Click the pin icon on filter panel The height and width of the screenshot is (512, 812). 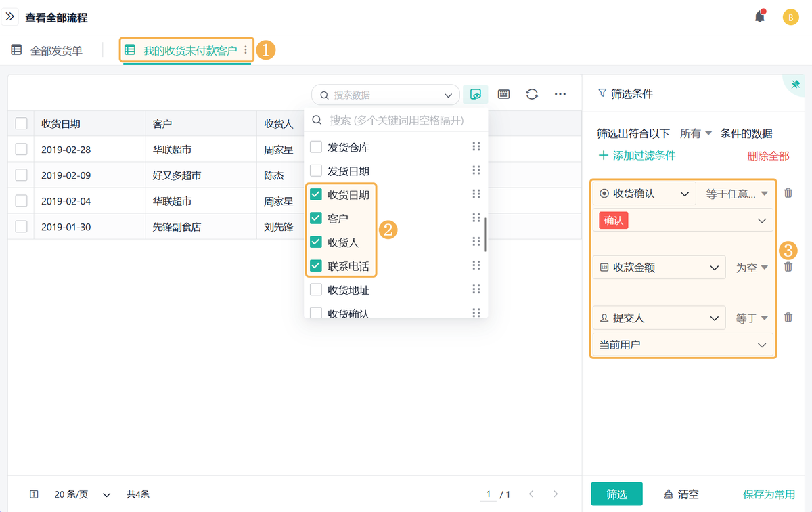coord(795,84)
